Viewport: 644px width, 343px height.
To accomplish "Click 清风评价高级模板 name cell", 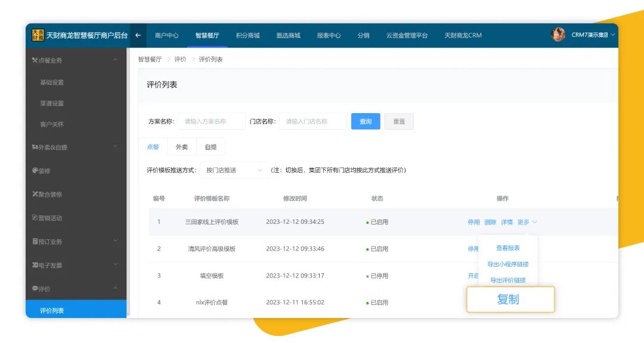I will (x=212, y=249).
